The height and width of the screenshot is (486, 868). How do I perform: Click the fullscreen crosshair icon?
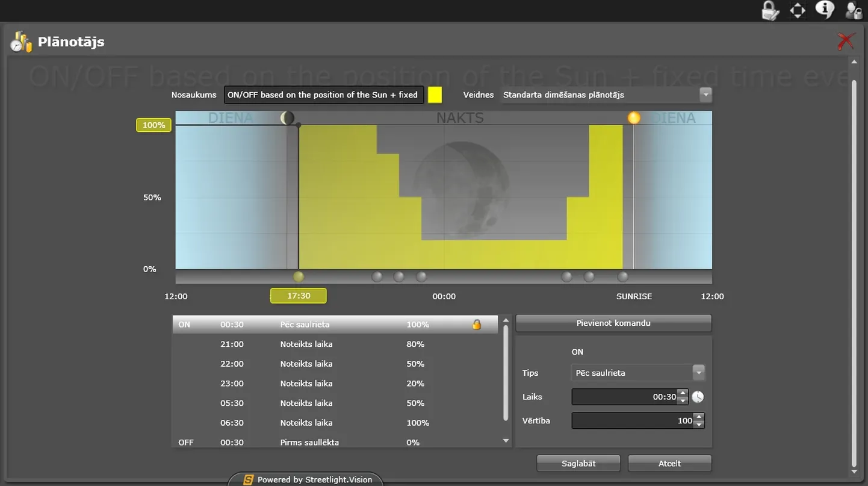[798, 10]
